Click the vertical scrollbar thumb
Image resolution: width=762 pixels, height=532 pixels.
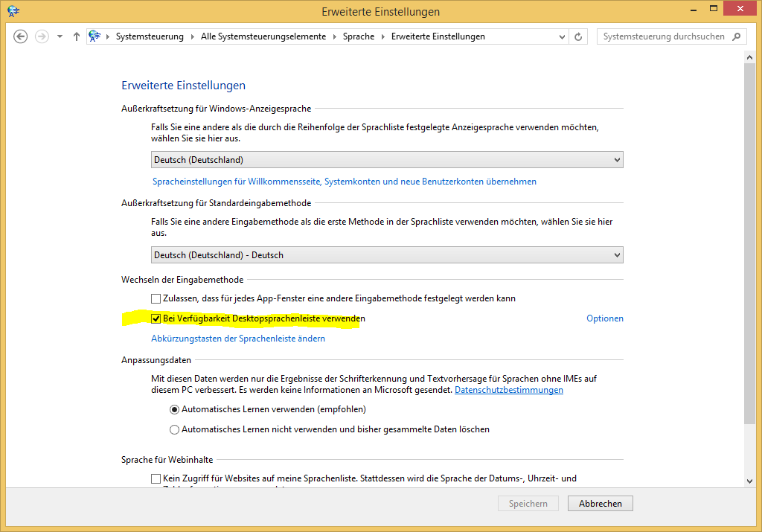click(749, 243)
